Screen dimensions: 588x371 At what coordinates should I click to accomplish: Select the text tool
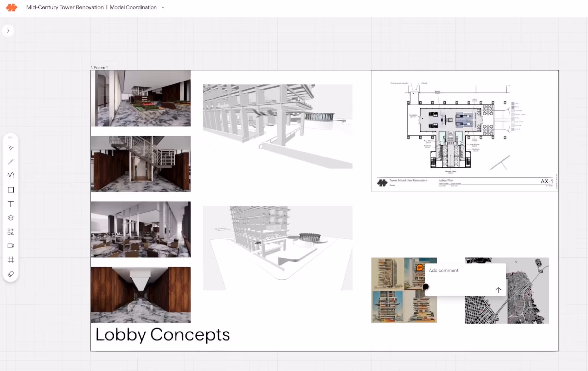[11, 204]
